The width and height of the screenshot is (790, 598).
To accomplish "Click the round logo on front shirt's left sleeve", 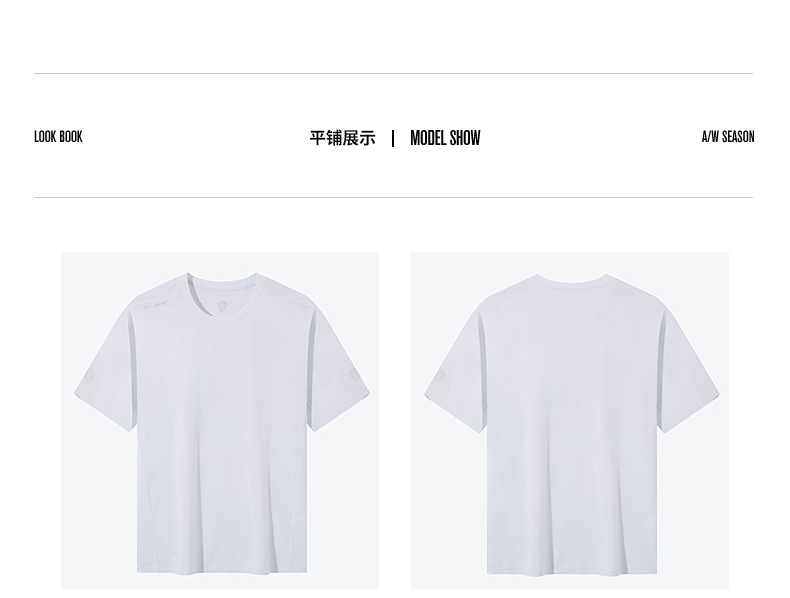I will [x=90, y=375].
